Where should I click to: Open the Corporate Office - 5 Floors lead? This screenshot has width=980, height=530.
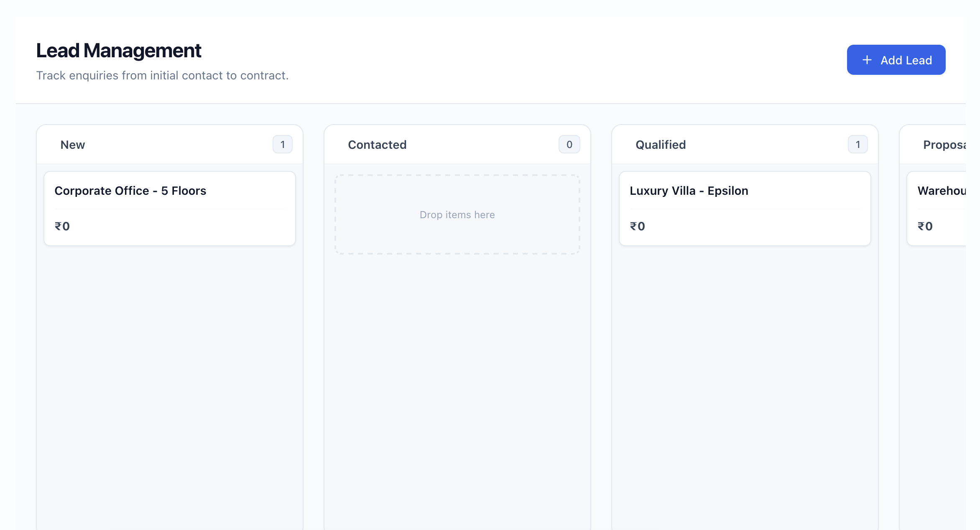coord(130,191)
